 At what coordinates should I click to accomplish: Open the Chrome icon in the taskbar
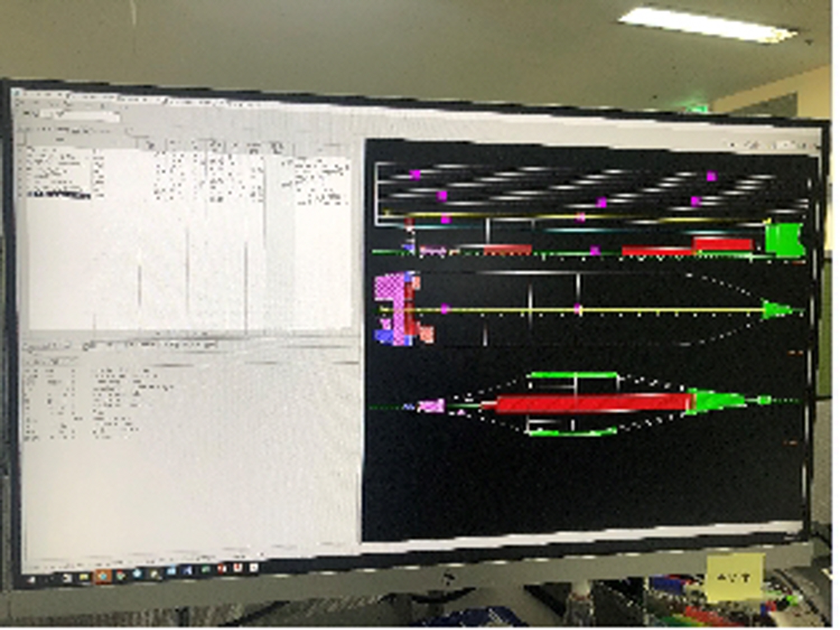click(x=120, y=576)
